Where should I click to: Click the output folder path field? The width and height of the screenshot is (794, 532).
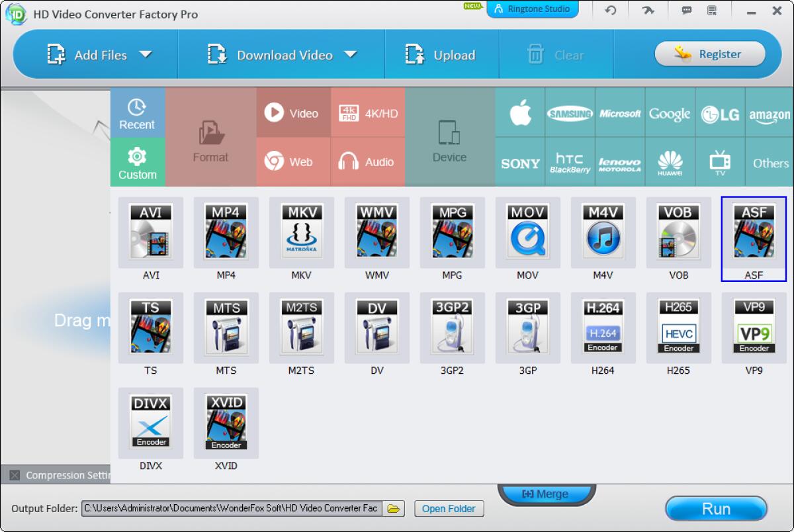(x=232, y=508)
